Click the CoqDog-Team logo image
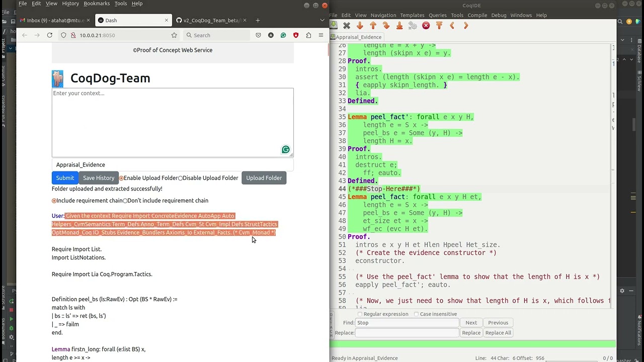Screen dimensions: 644x362 [x=57, y=79]
